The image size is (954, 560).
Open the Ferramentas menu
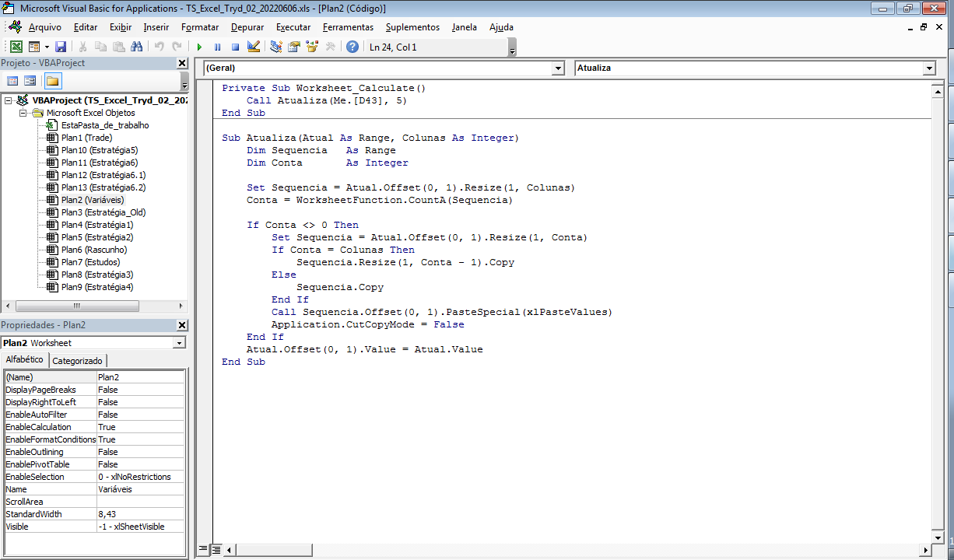348,27
